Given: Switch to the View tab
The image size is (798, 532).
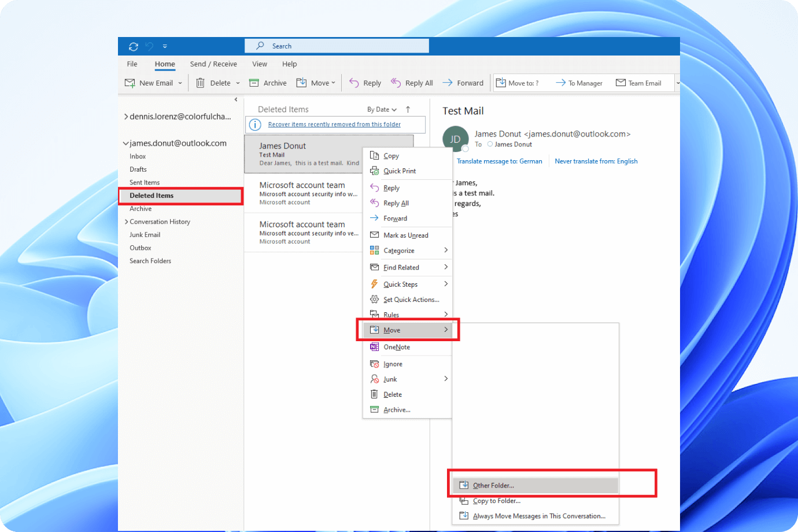Looking at the screenshot, I should 260,64.
